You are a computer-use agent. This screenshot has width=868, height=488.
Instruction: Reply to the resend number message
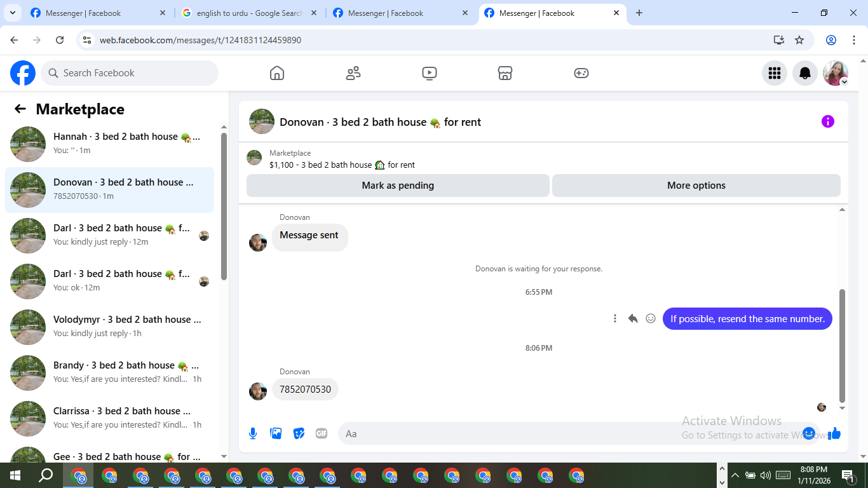633,318
